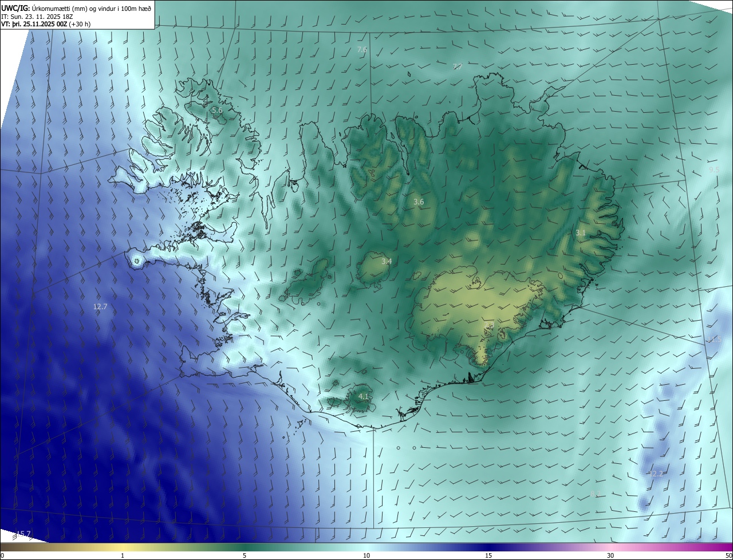
Task: Click the 7.6 value label on the map
Action: [x=362, y=50]
